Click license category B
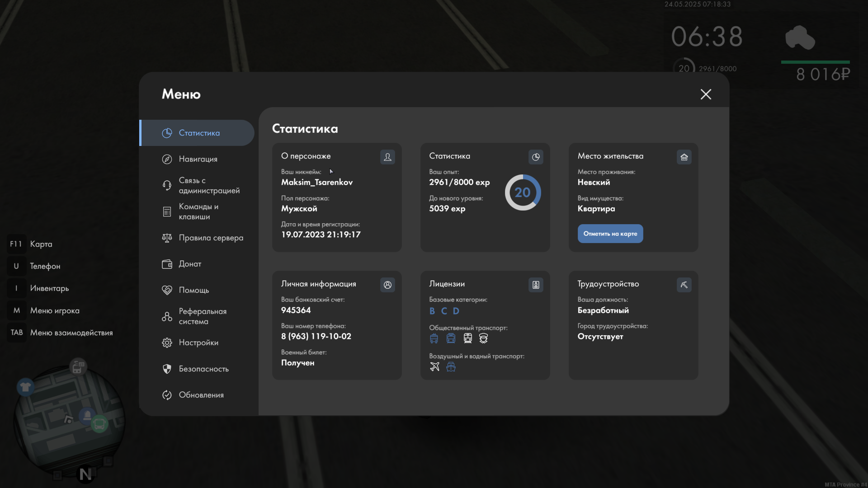Viewport: 868px width, 488px height. [x=432, y=311]
